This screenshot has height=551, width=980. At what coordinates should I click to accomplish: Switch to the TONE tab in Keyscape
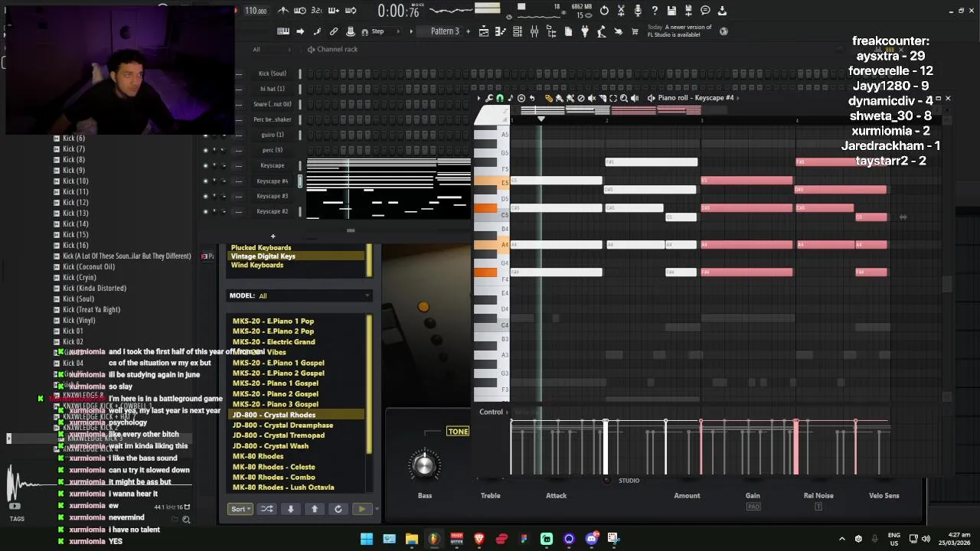458,432
